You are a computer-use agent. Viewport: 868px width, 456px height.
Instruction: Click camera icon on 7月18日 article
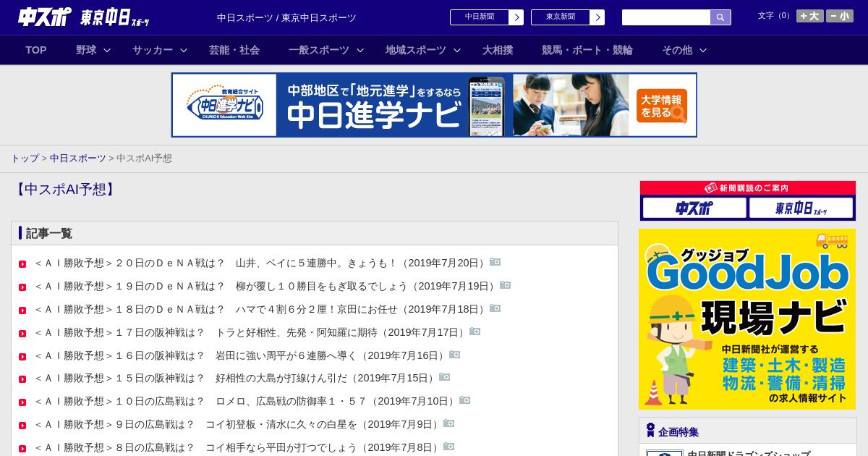tap(495, 308)
